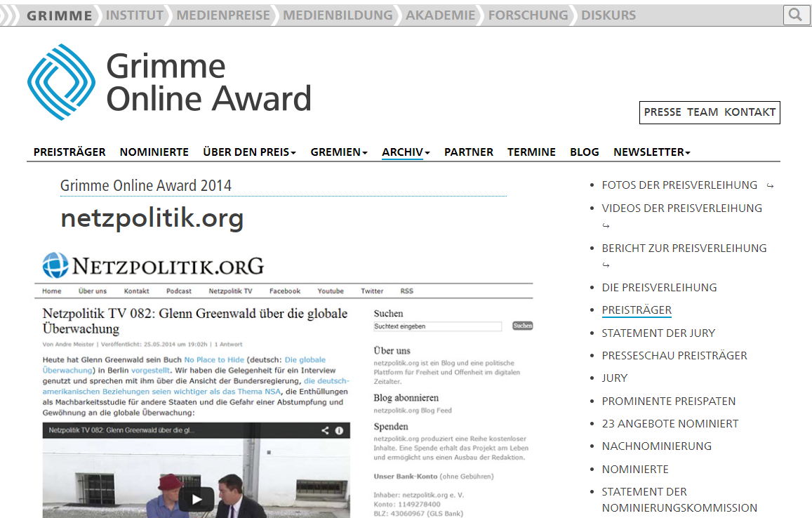
Task: Switch to the Institut top tab
Action: tap(135, 15)
